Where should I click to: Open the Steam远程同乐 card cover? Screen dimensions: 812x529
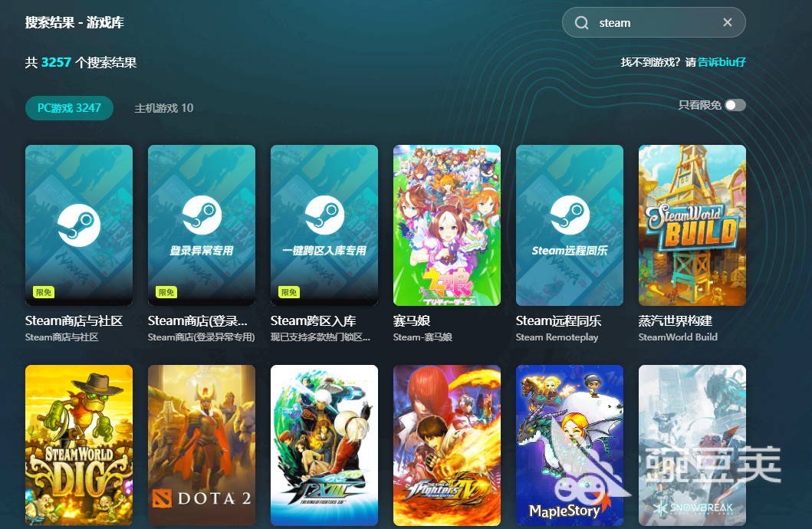tap(570, 225)
